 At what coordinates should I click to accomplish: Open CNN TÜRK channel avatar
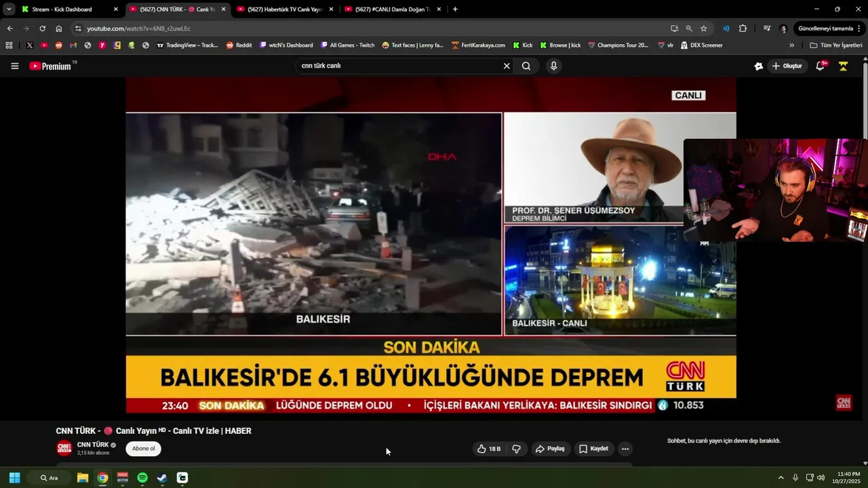64,448
